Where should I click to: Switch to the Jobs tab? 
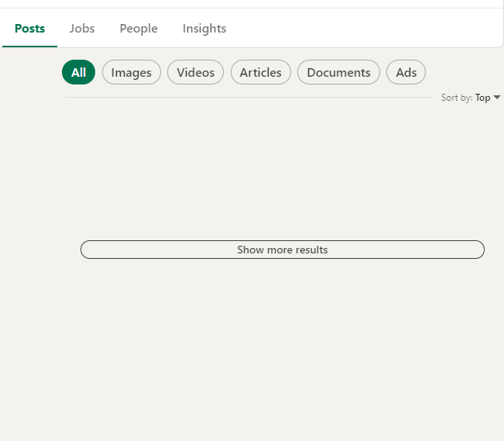click(82, 29)
